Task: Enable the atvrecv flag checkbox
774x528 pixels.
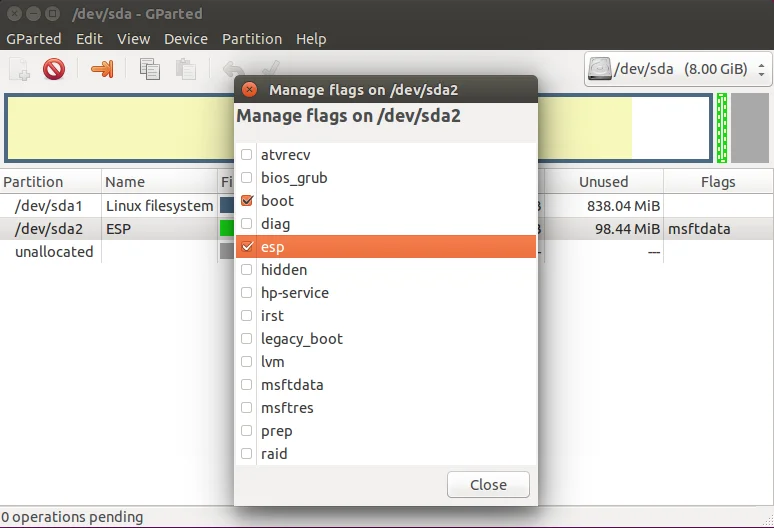Action: 246,154
